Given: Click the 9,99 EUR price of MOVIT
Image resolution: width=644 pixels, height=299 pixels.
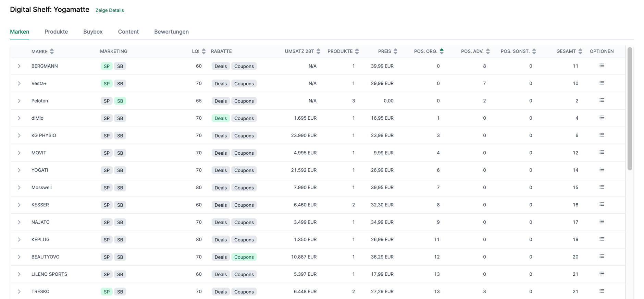Looking at the screenshot, I should (384, 153).
